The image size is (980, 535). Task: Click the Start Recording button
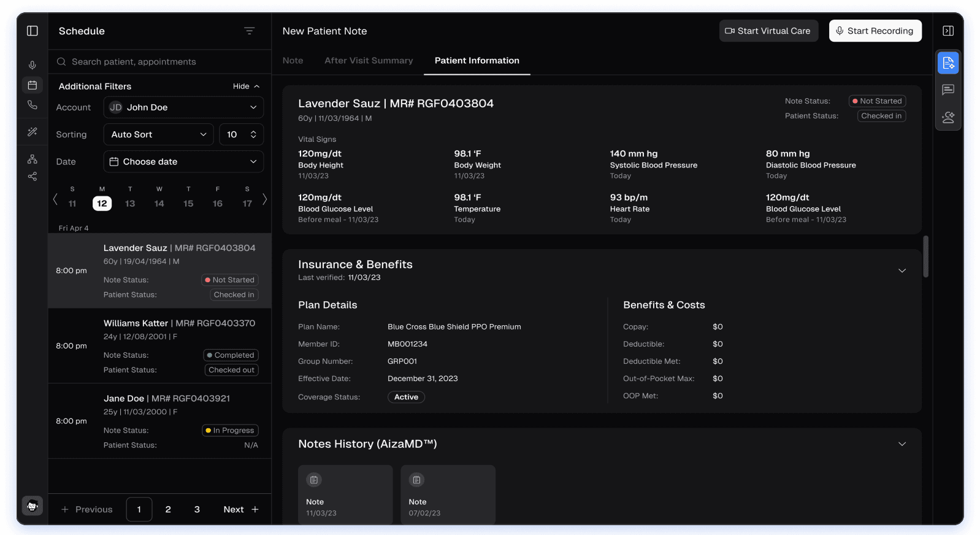click(875, 31)
